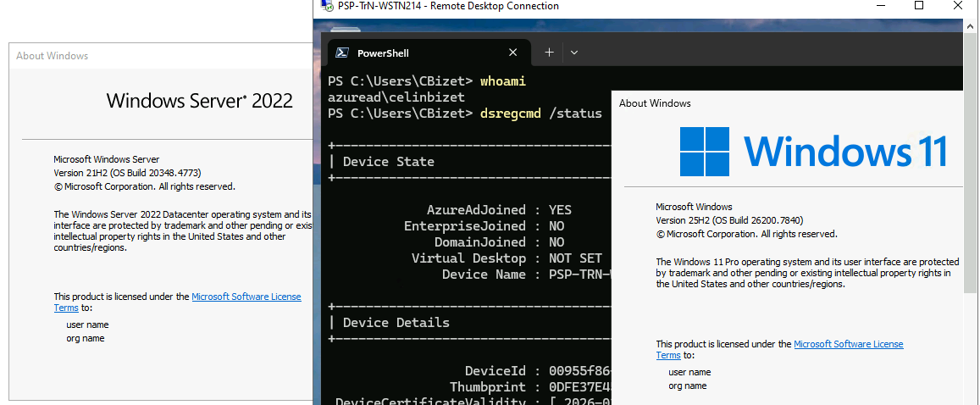
Task: Open a new terminal tab with plus
Action: [x=550, y=53]
